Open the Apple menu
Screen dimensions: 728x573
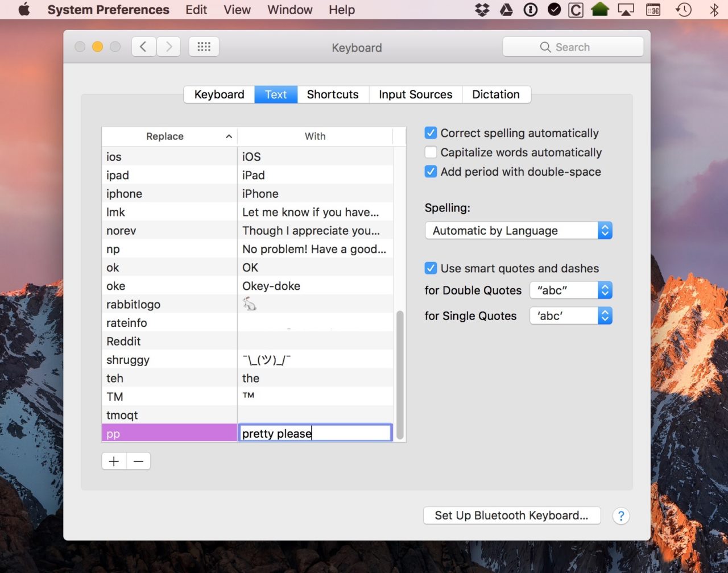[x=24, y=10]
